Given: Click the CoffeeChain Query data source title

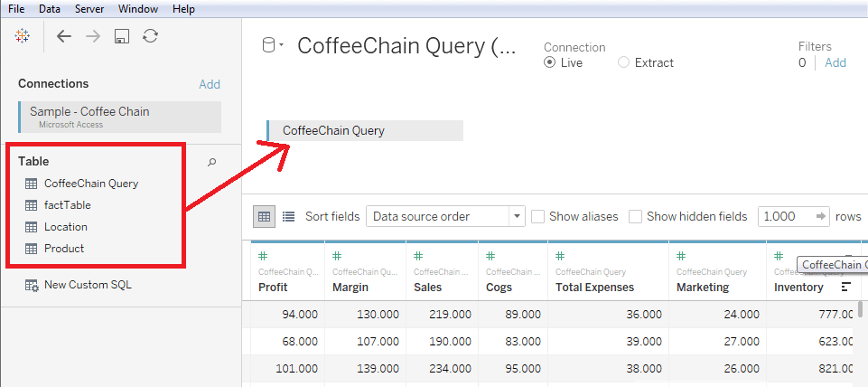Looking at the screenshot, I should click(406, 46).
